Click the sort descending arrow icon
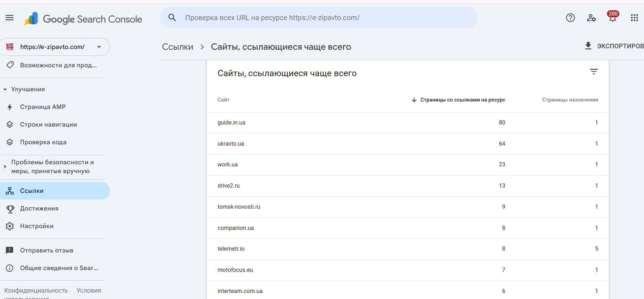Viewport: 644px width, 299px height. coord(414,100)
